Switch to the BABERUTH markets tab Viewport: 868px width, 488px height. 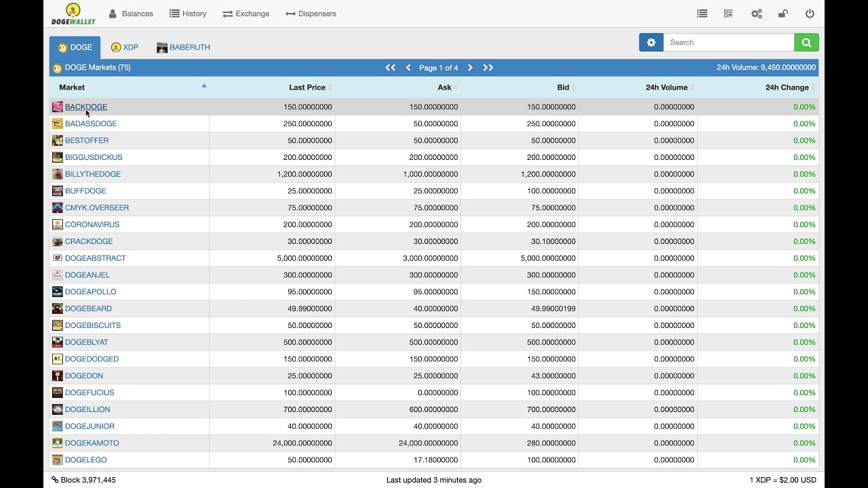(183, 47)
